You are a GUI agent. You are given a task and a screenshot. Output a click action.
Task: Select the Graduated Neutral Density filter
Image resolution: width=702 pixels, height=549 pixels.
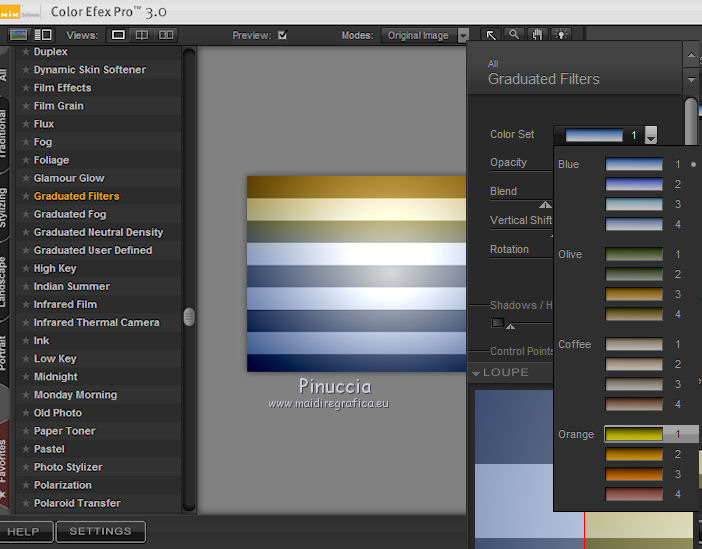point(98,232)
